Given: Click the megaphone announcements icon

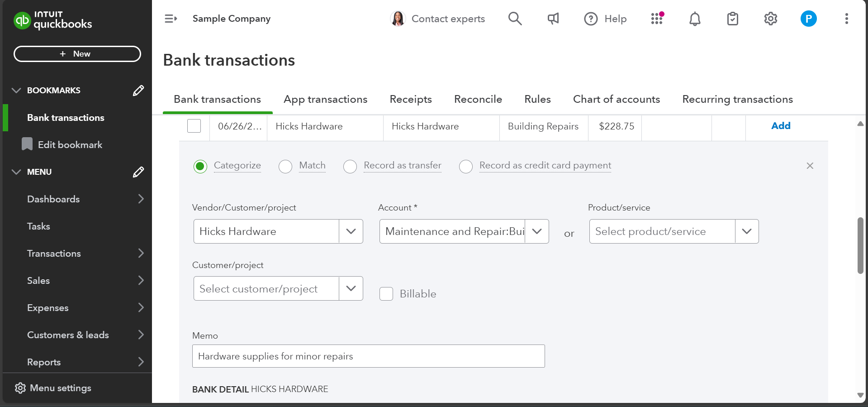Looking at the screenshot, I should pyautogui.click(x=553, y=19).
